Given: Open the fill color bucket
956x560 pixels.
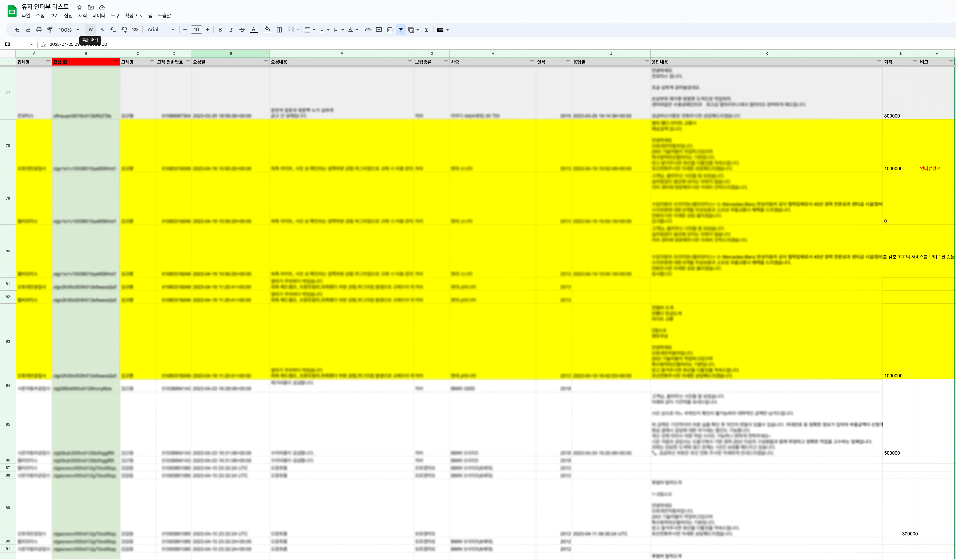Looking at the screenshot, I should (x=267, y=30).
